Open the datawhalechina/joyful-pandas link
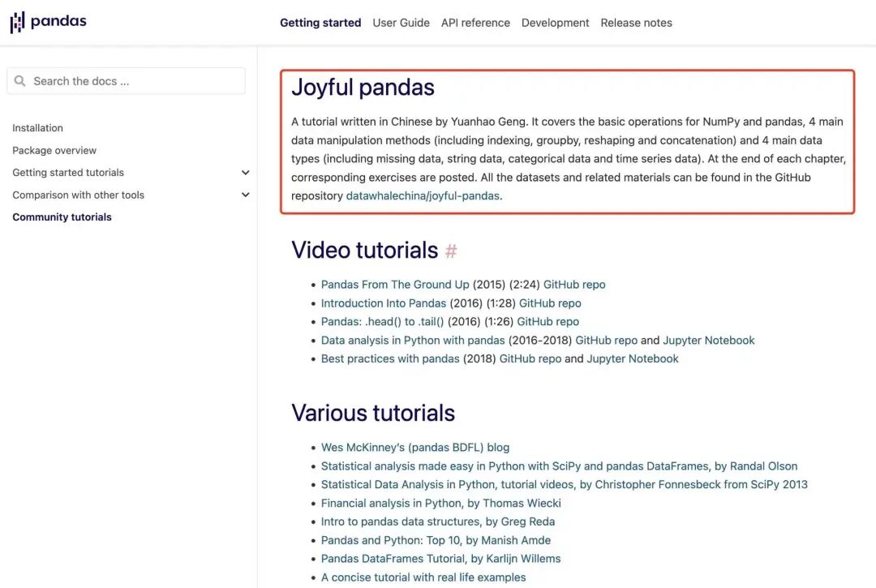 click(423, 196)
